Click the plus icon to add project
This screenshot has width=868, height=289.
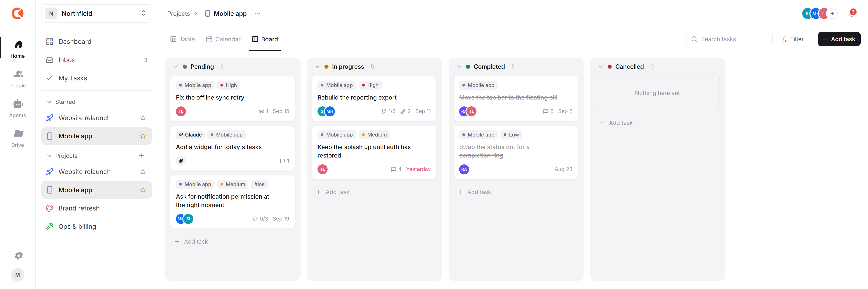coord(141,156)
